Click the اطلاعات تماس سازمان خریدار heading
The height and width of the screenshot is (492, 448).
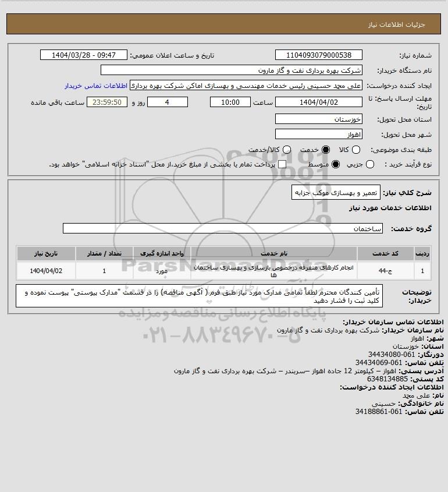[x=393, y=322]
